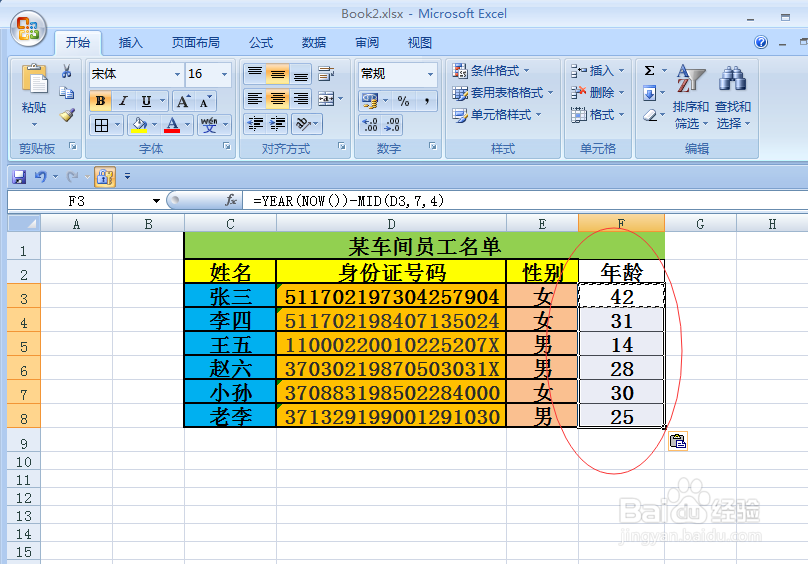
Task: Click the Paste Options smart tag
Action: pyautogui.click(x=678, y=441)
